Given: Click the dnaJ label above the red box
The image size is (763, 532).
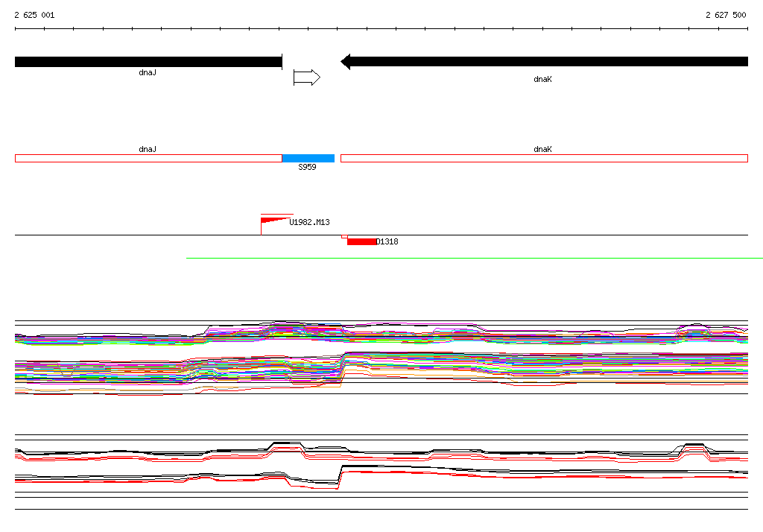Looking at the screenshot, I should coord(148,149).
